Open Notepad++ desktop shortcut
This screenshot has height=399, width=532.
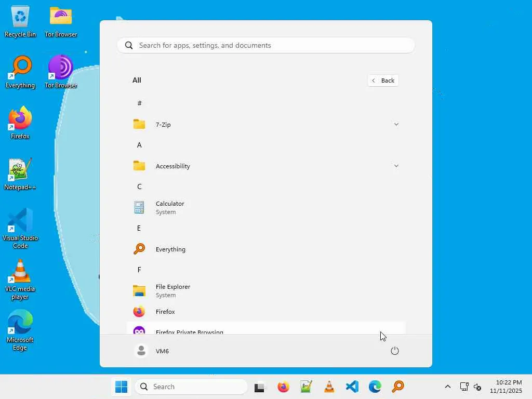click(x=20, y=174)
